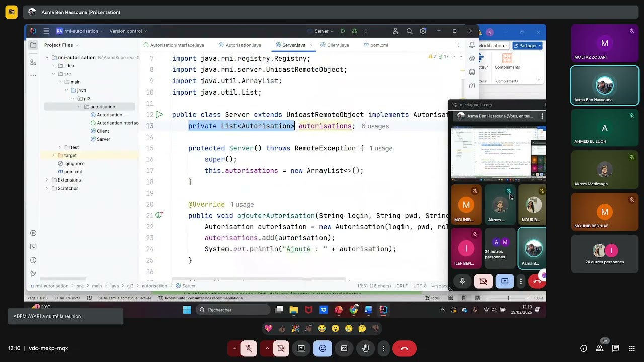Open IntelliJ main menu hamburger icon

pos(46,31)
